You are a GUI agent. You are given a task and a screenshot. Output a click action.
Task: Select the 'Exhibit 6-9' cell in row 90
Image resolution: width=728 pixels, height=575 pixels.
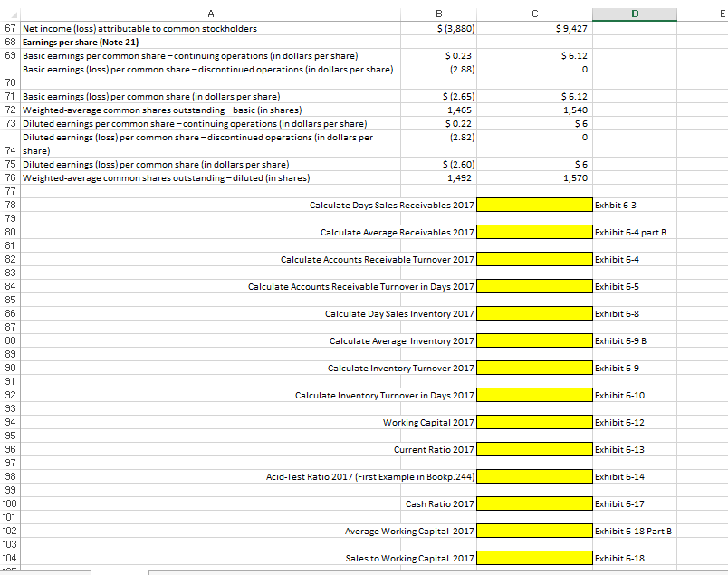point(634,368)
